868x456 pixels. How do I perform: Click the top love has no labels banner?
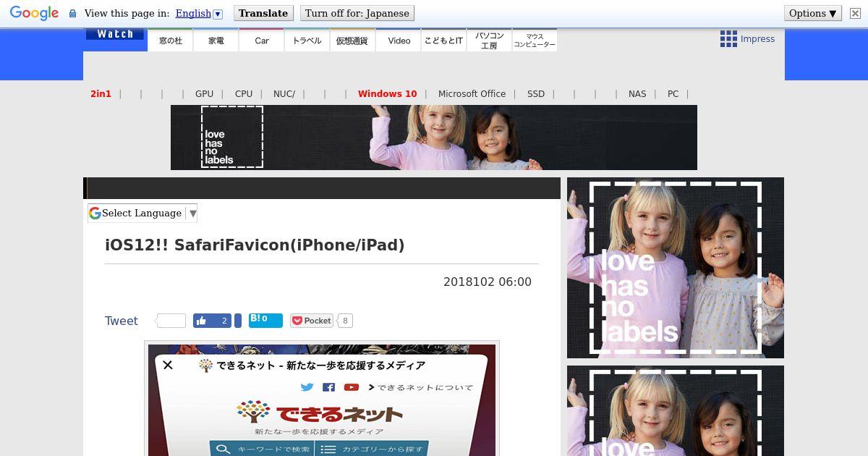(x=434, y=138)
